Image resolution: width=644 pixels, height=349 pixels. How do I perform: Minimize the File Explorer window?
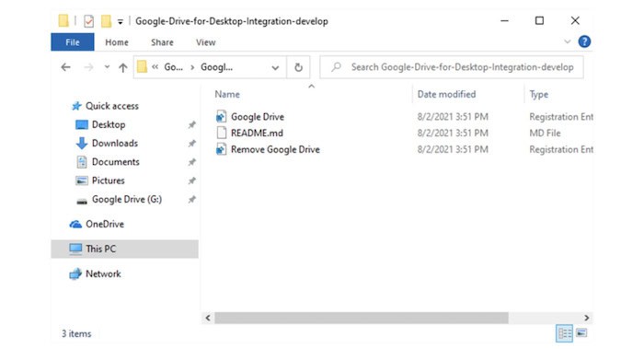[x=504, y=20]
